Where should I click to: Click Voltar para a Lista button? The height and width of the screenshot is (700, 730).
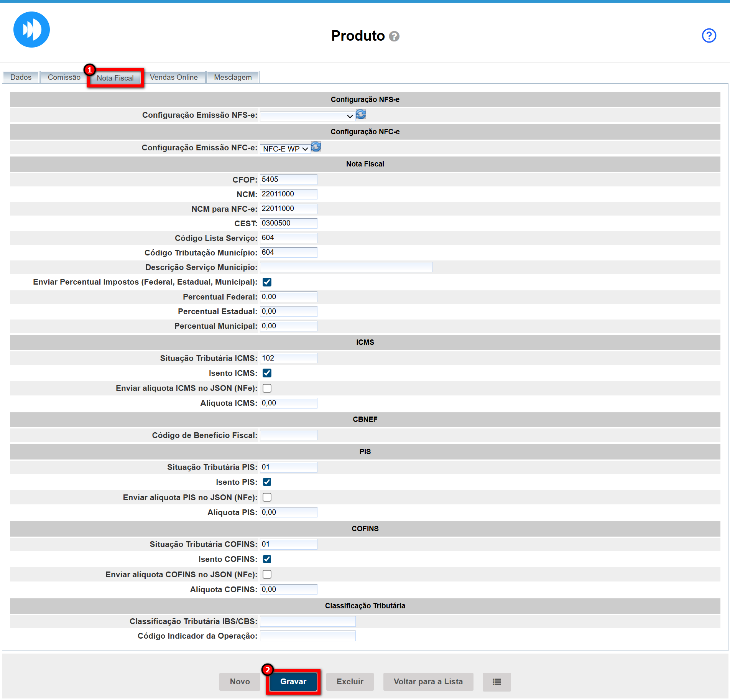428,682
